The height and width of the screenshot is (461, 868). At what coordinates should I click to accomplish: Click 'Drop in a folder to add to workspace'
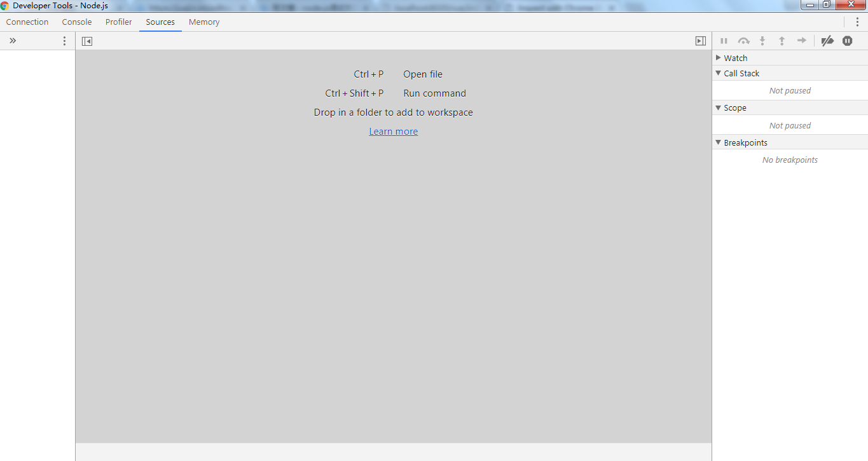click(x=394, y=113)
